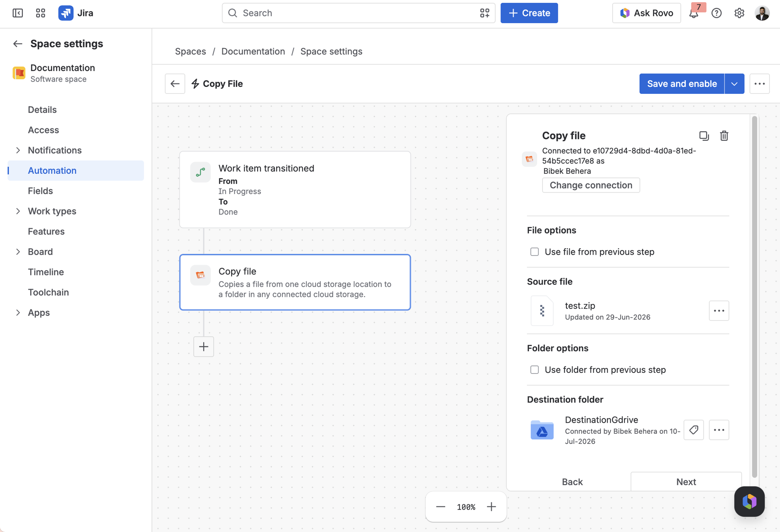Expand Work types in sidebar
The image size is (780, 532).
pos(18,211)
